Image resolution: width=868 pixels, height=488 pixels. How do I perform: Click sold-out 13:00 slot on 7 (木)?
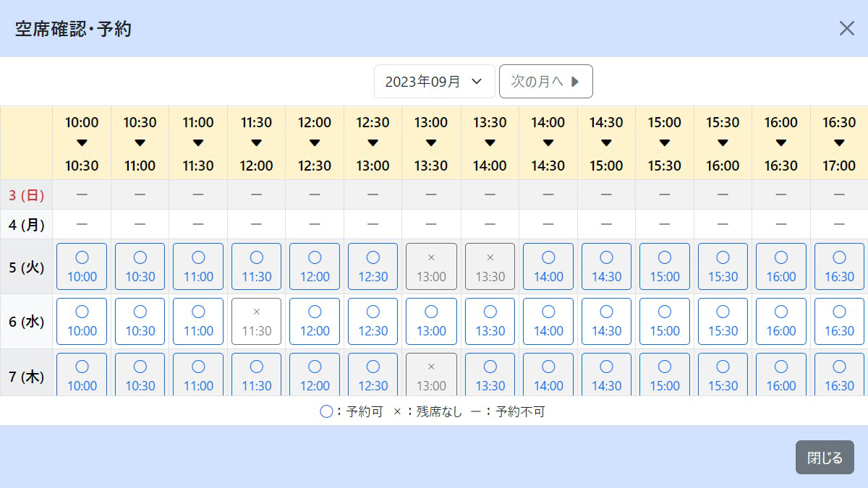point(431,375)
